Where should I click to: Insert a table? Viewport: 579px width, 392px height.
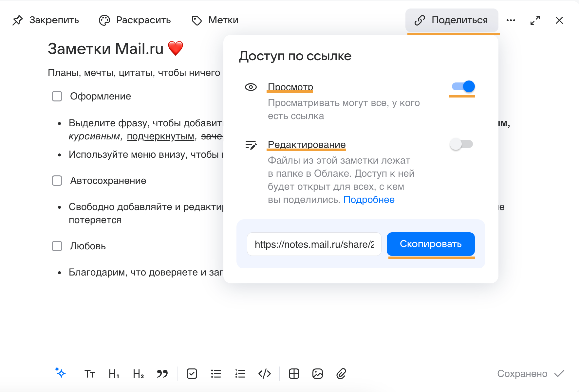click(x=294, y=374)
